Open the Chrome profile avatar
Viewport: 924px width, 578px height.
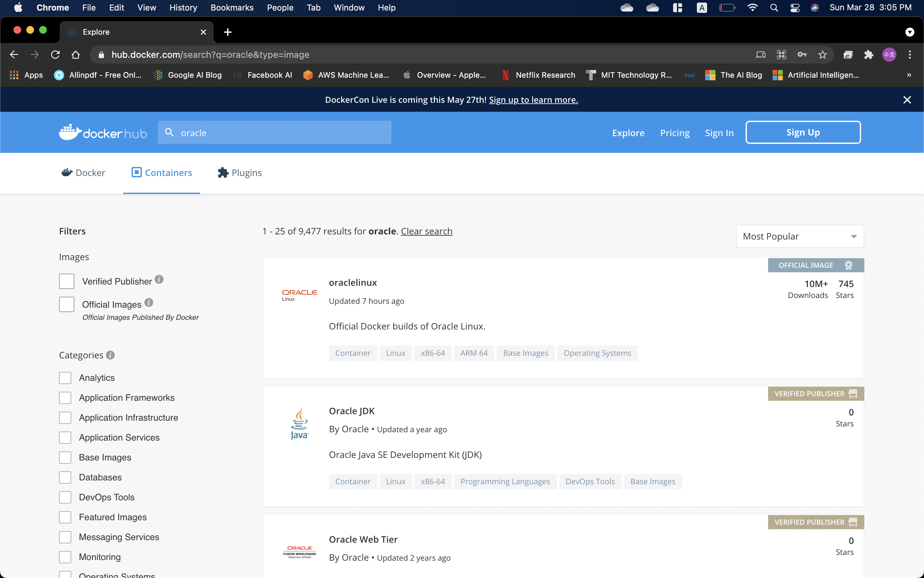pos(889,55)
